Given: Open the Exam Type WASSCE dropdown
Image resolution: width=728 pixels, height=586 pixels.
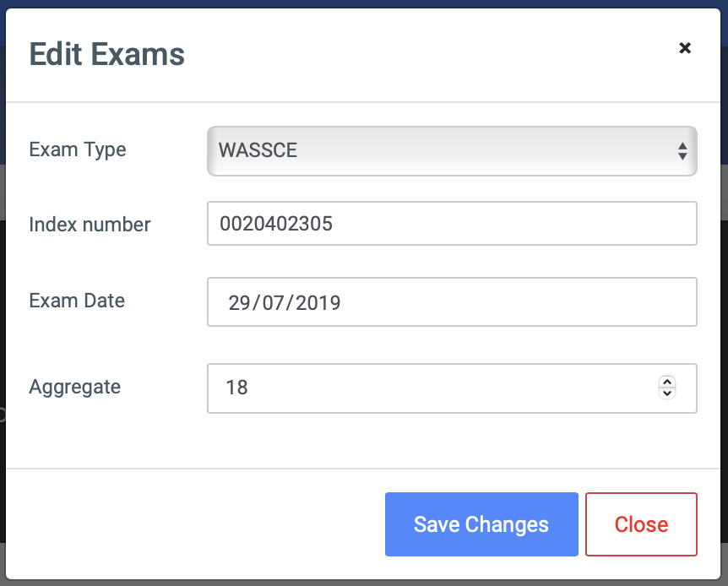Looking at the screenshot, I should pos(452,151).
